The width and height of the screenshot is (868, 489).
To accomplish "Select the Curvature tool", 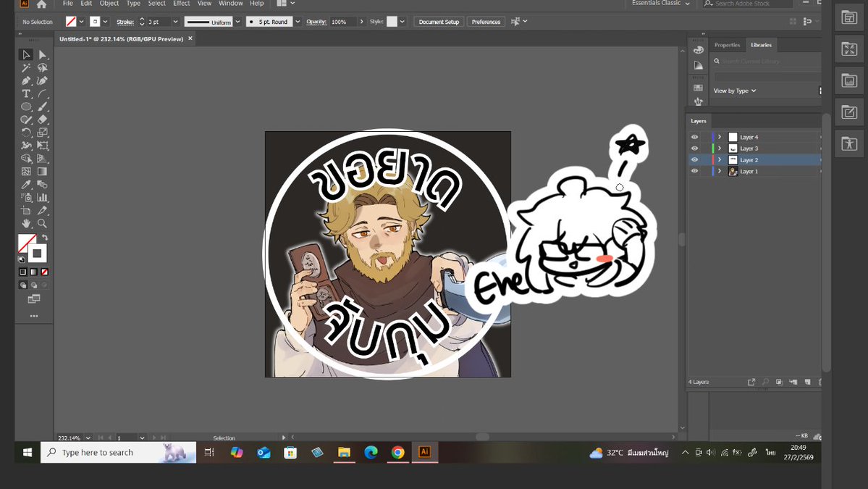I will pos(43,81).
